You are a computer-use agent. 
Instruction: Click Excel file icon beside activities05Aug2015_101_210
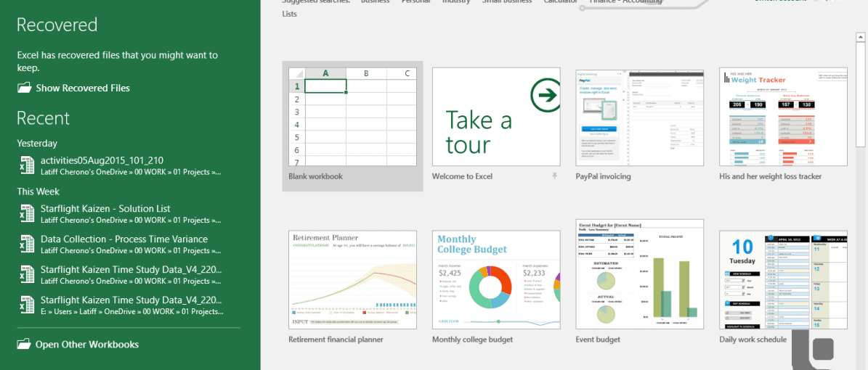click(x=27, y=165)
